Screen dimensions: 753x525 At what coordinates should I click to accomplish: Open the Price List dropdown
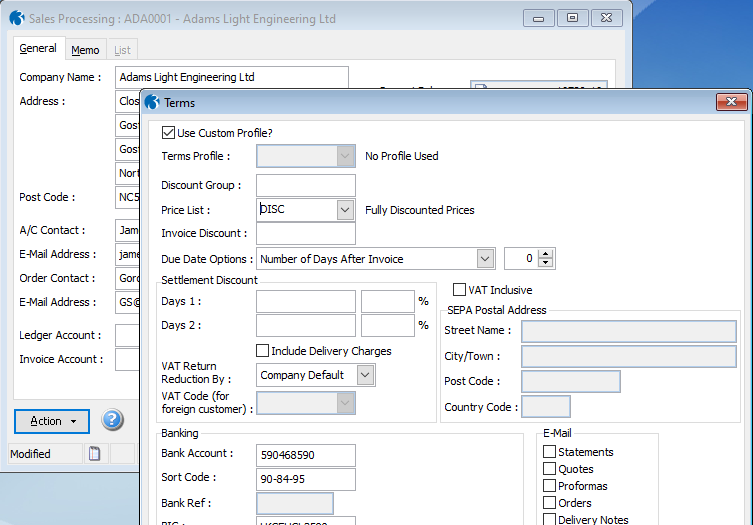[345, 210]
